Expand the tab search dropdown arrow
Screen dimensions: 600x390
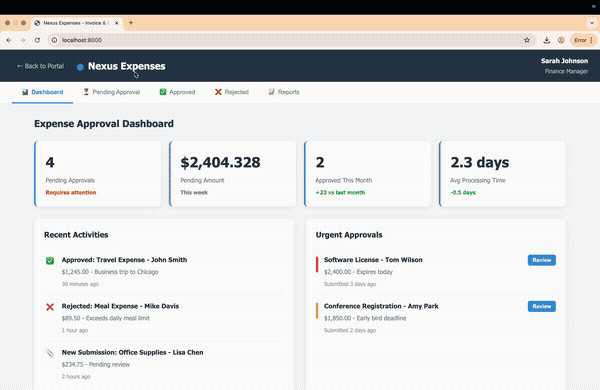[x=592, y=23]
